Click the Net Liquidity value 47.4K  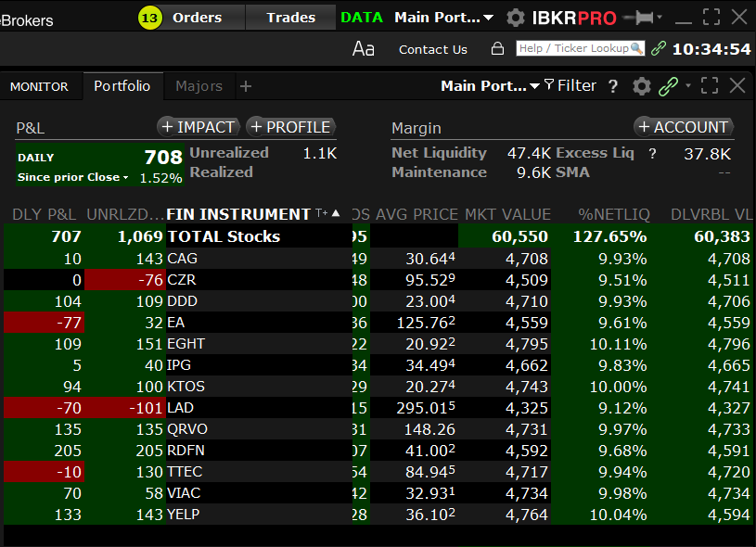point(529,153)
